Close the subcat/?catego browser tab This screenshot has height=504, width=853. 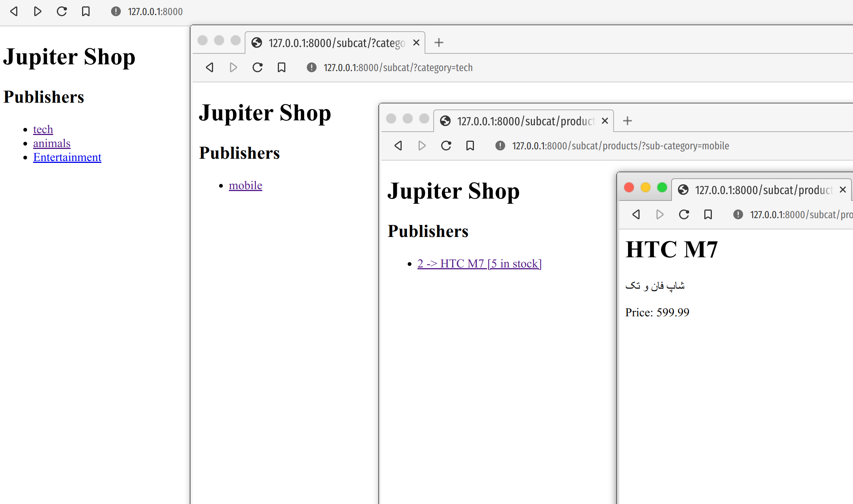coord(416,43)
